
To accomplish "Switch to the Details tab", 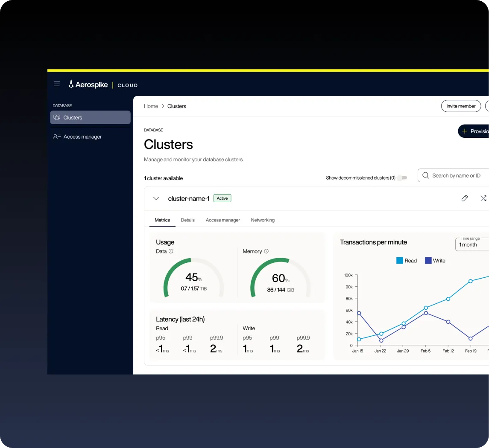I will click(x=187, y=220).
